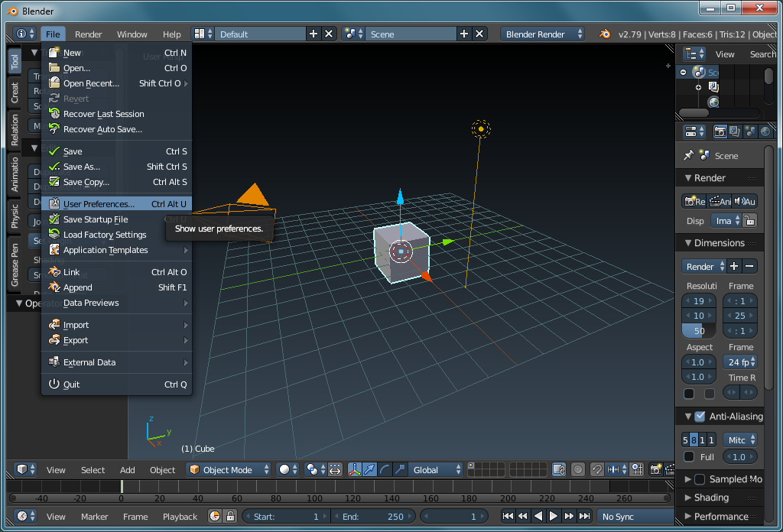Image resolution: width=783 pixels, height=532 pixels.
Task: Open the Import submenu
Action: coord(117,325)
